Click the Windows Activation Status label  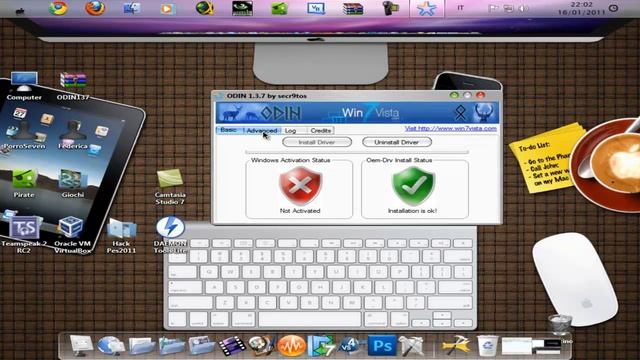[291, 160]
